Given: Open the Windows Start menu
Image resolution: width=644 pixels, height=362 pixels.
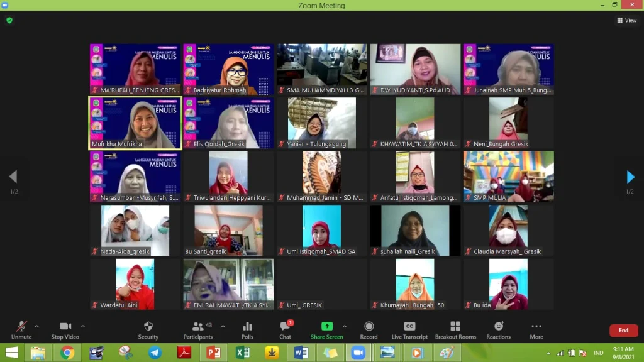Looking at the screenshot, I should coord(11,353).
